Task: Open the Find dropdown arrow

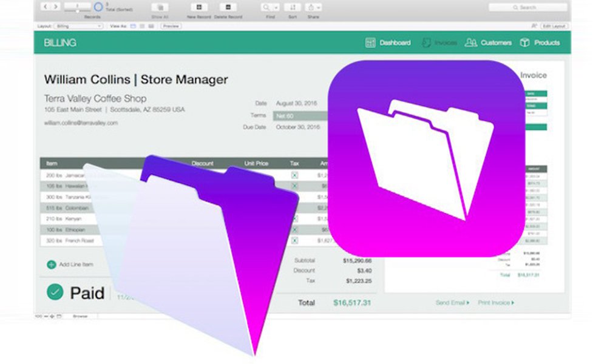Action: click(276, 7)
